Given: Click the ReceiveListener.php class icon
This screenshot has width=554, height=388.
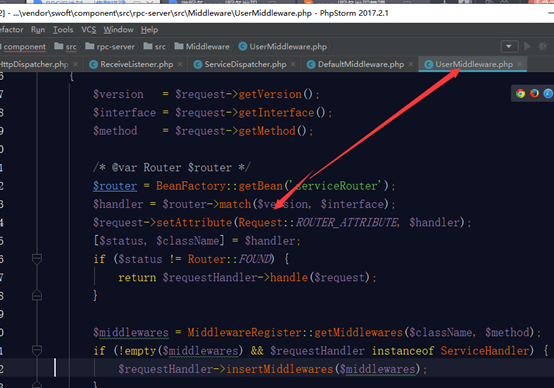Looking at the screenshot, I should tap(94, 64).
